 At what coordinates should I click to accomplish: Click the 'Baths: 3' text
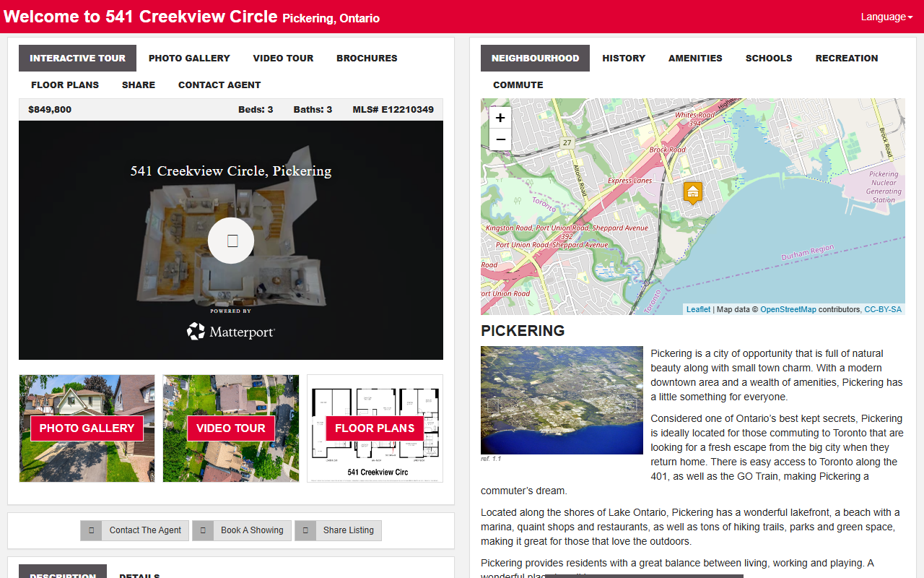[313, 110]
